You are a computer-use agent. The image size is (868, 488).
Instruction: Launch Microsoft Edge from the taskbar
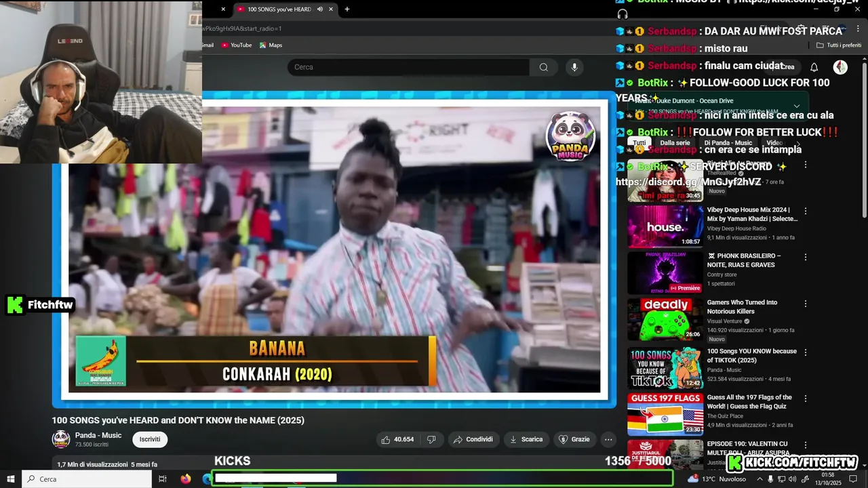tap(207, 479)
